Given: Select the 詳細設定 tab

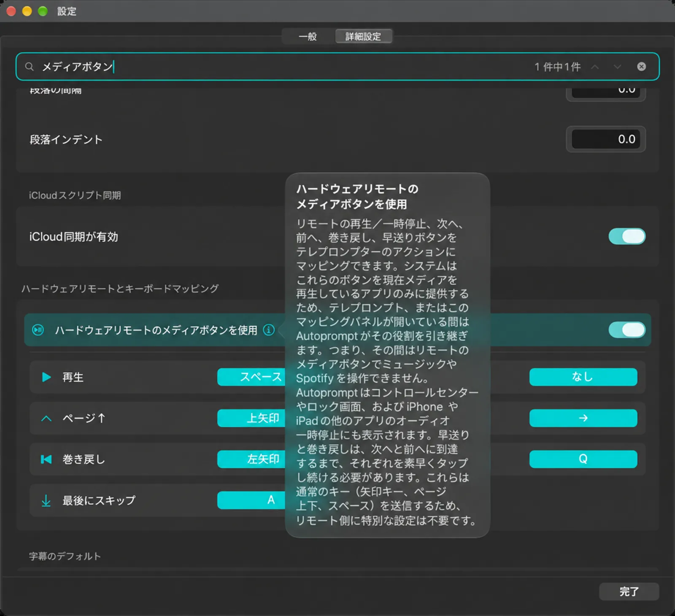Looking at the screenshot, I should point(363,37).
